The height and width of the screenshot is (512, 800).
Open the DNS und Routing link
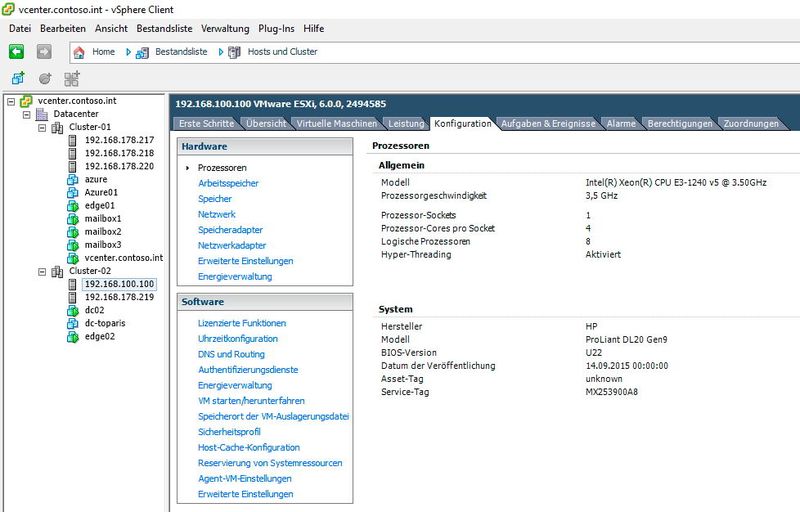231,354
